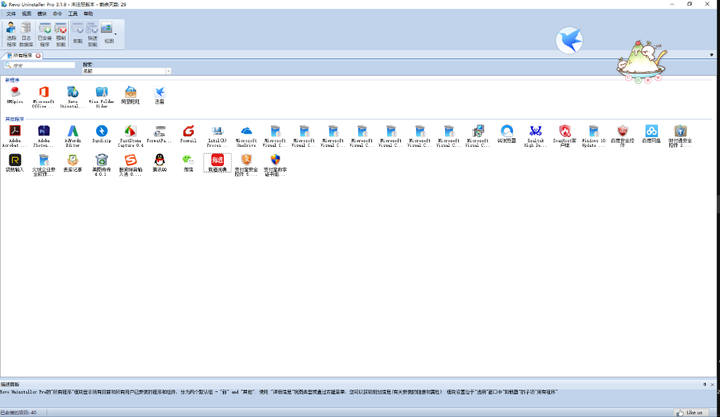Open the 视图 menu
720x417 pixels.
click(27, 14)
